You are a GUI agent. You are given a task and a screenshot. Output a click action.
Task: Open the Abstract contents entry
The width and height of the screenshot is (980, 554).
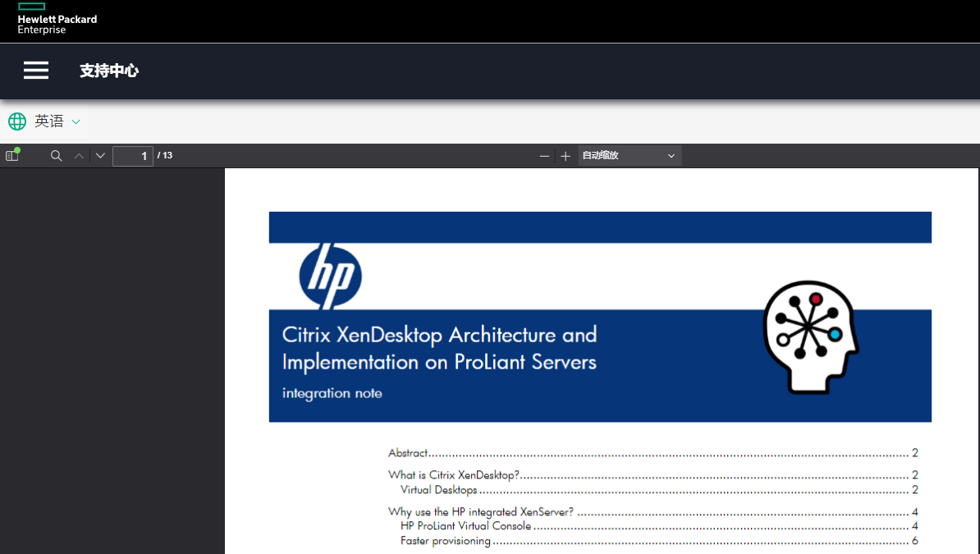[x=653, y=453]
